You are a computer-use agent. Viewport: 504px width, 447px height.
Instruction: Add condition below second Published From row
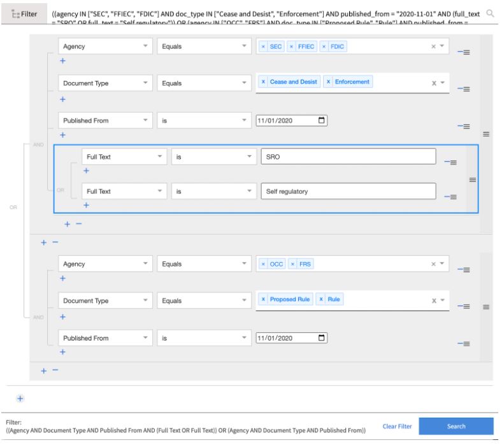pyautogui.click(x=62, y=352)
